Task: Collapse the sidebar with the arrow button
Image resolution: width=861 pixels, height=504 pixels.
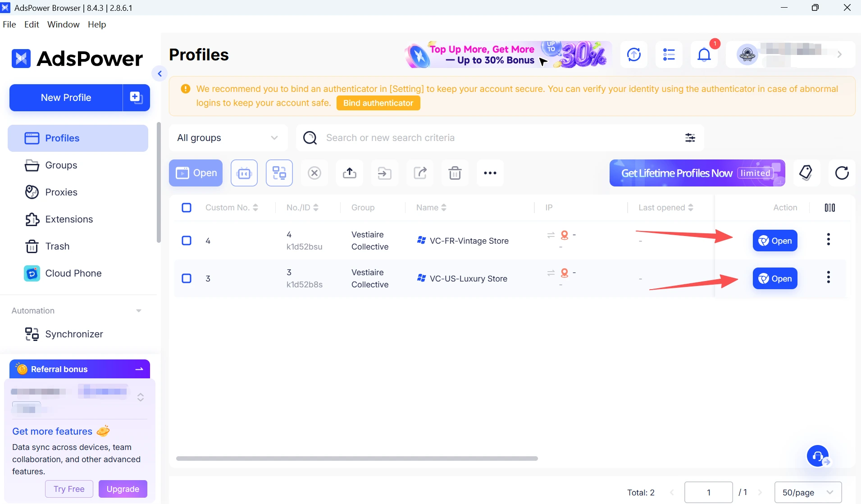Action: [159, 73]
